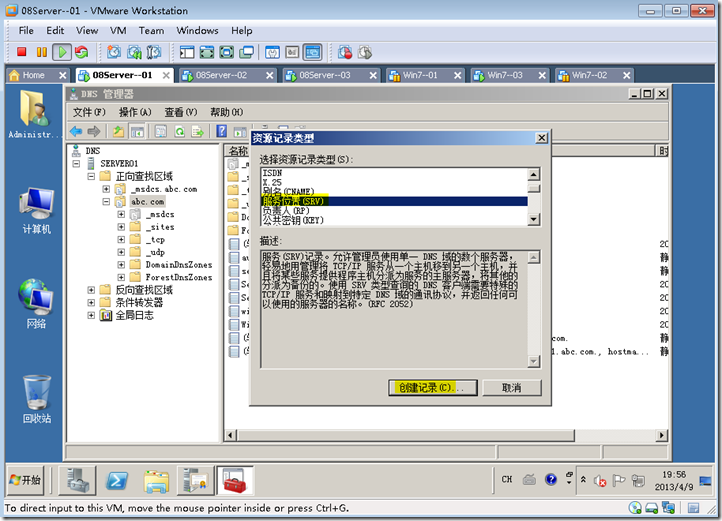Click the 创建记录(C)... button

pos(433,388)
